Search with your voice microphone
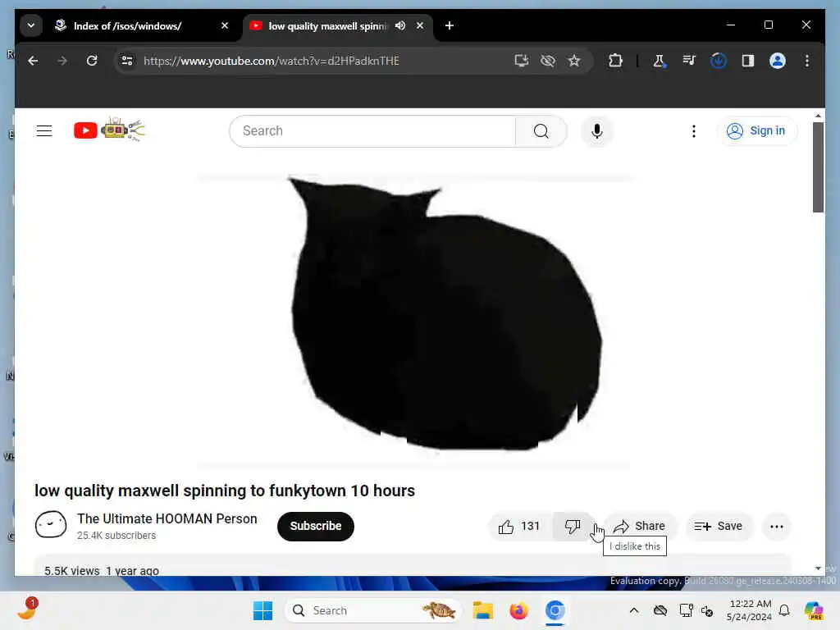Screen dimensions: 840x630 (x=597, y=131)
